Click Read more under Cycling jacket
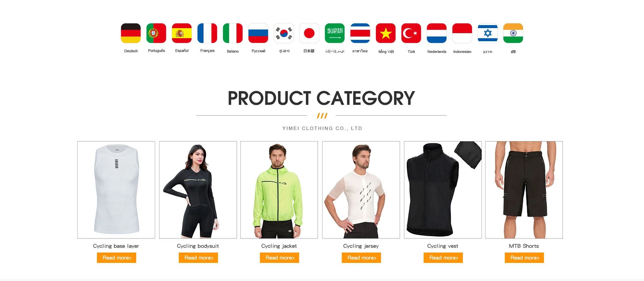The height and width of the screenshot is (281, 644). pyautogui.click(x=279, y=258)
